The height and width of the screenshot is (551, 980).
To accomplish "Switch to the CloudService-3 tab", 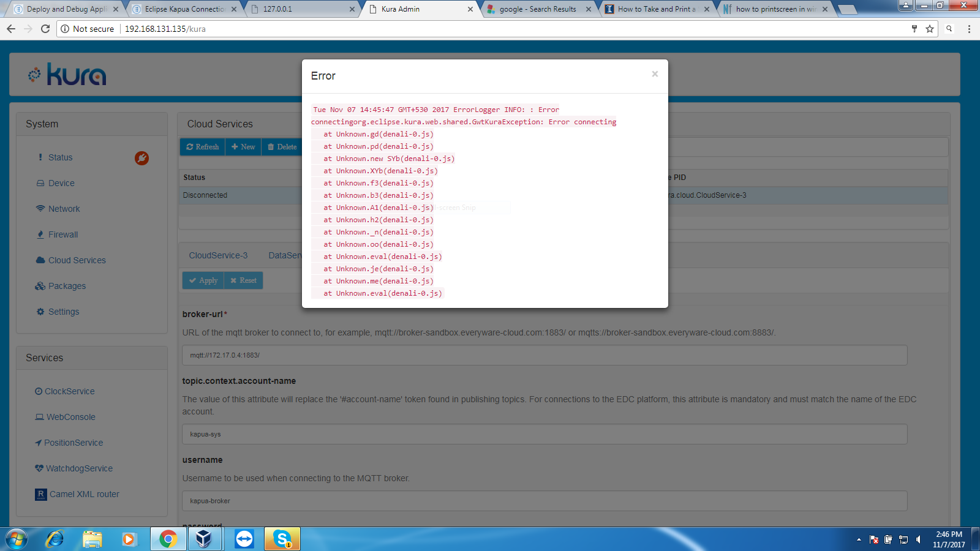I will click(x=218, y=255).
